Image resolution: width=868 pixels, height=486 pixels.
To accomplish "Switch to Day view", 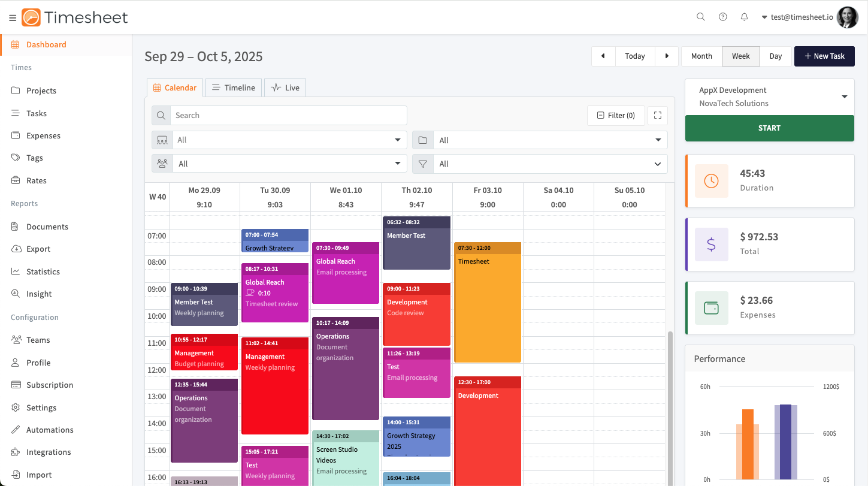I will [776, 56].
